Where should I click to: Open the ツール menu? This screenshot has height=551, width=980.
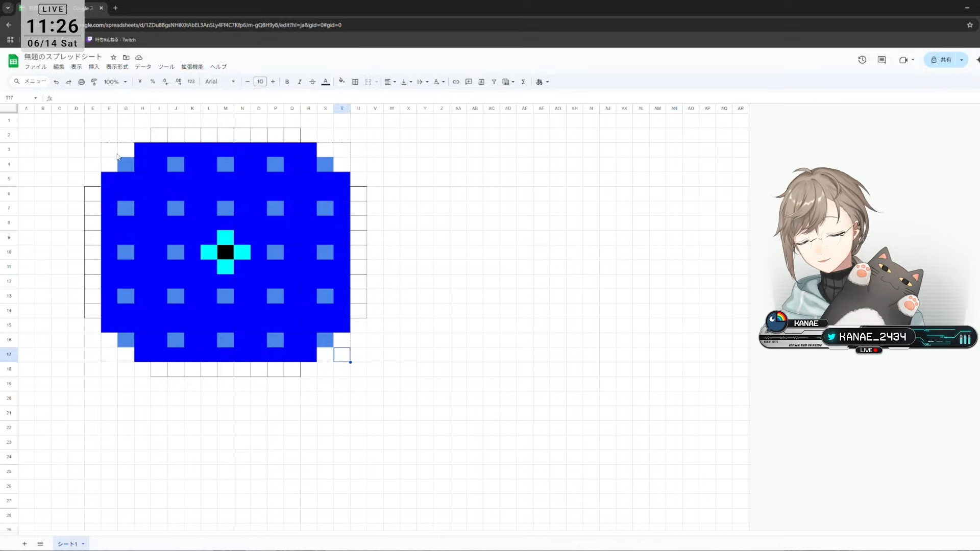166,67
